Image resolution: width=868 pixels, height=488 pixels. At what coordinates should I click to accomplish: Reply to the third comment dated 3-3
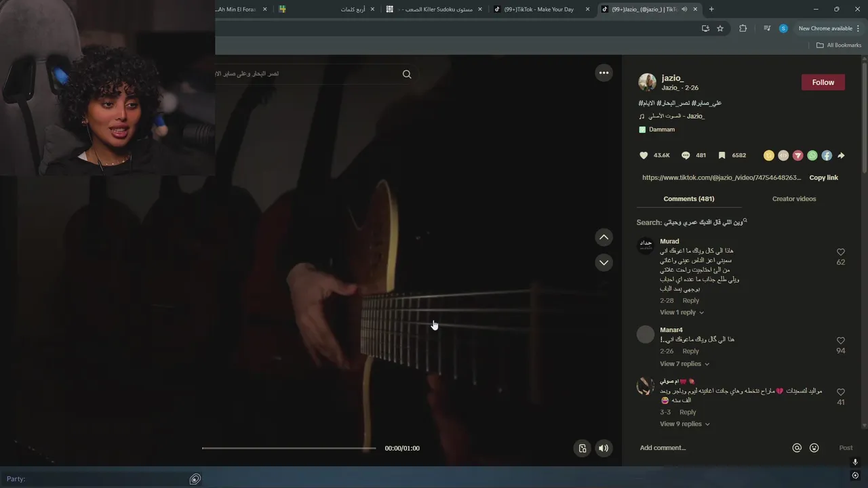[x=688, y=412]
